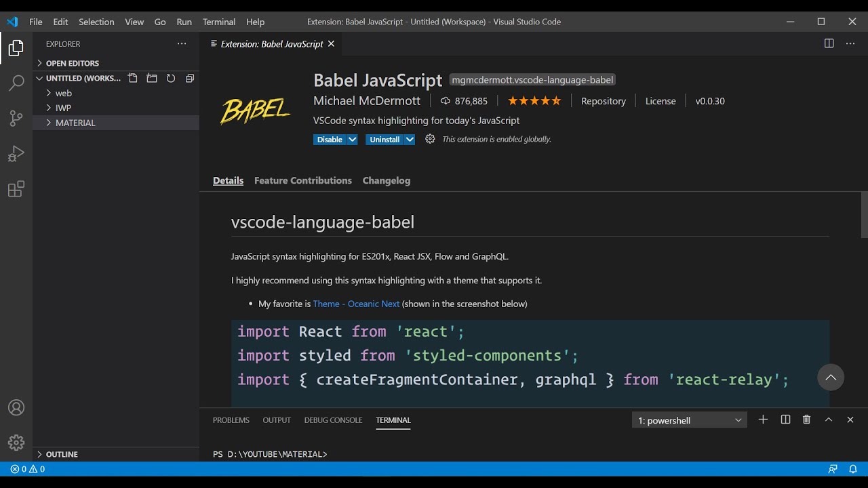Expand the MATERIAL folder
868x488 pixels.
(x=75, y=123)
